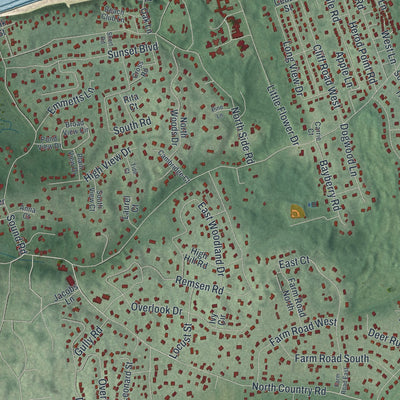Select the North Side Rd label
The height and width of the screenshot is (400, 400).
point(243,135)
